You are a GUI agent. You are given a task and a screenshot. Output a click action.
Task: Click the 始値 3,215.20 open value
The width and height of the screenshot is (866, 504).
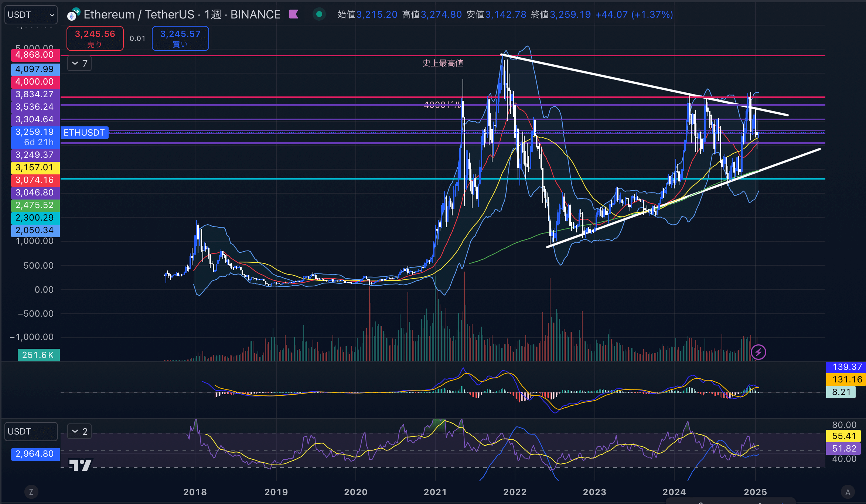[368, 14]
